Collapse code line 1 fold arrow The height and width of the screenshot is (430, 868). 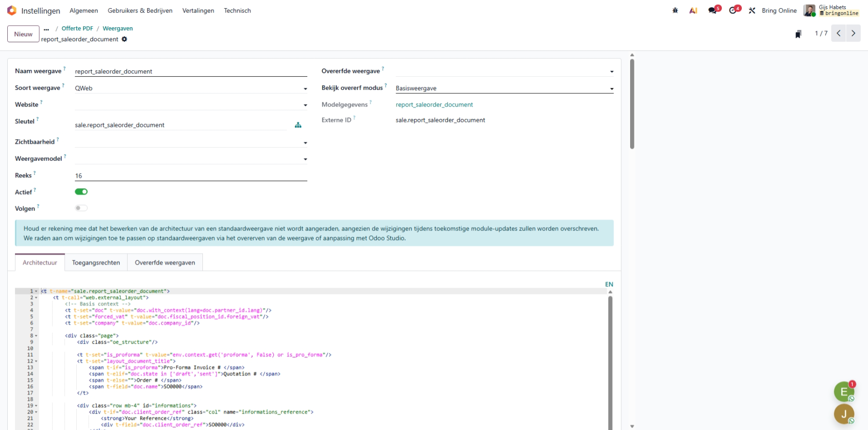tap(36, 291)
